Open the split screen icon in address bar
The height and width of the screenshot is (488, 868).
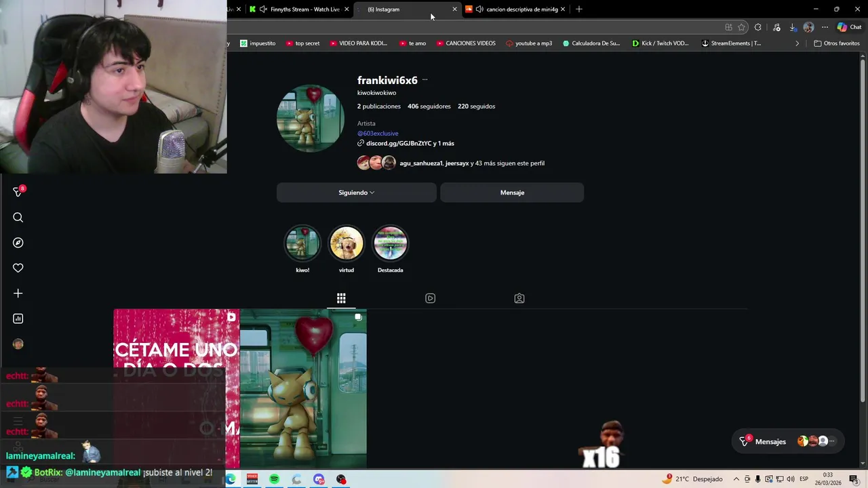[x=728, y=27]
